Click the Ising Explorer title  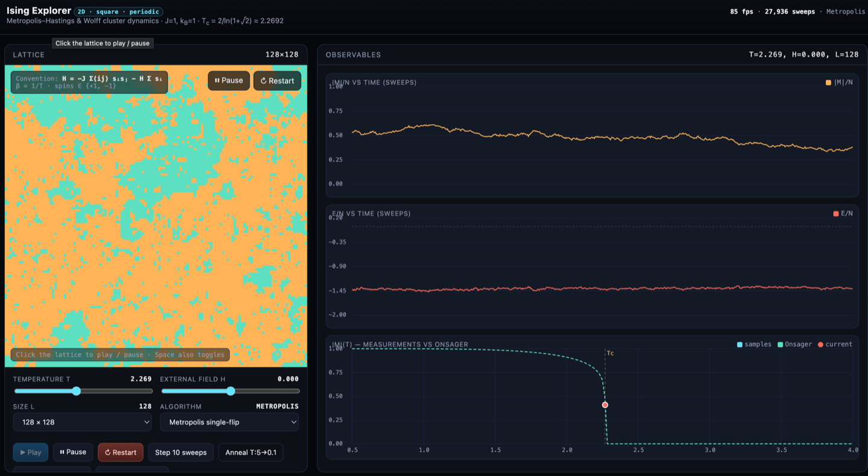coord(39,11)
